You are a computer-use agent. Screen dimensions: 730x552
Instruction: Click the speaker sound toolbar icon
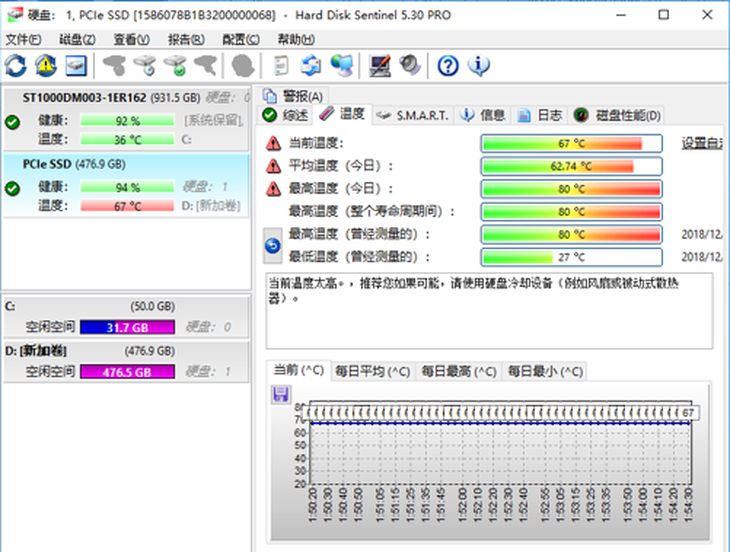point(410,65)
